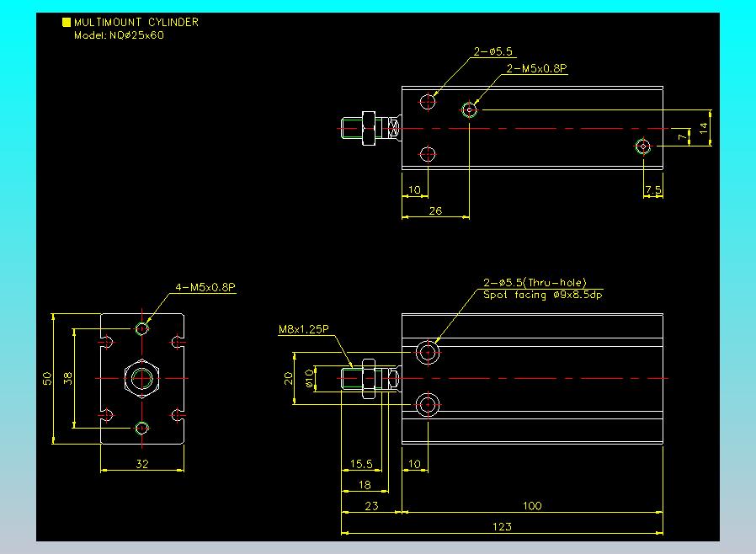Select the '14' vertical dimension
The width and height of the screenshot is (756, 554).
[x=704, y=128]
